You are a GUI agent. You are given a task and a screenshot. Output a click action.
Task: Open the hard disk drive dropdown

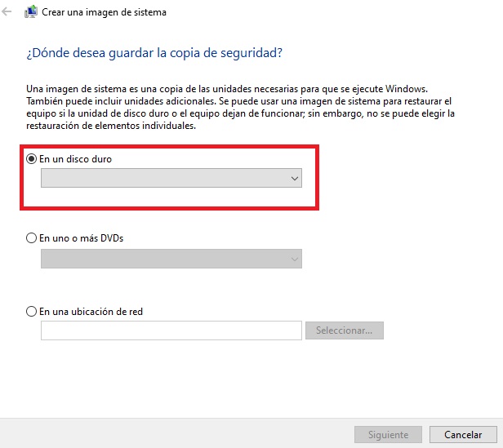(x=171, y=178)
